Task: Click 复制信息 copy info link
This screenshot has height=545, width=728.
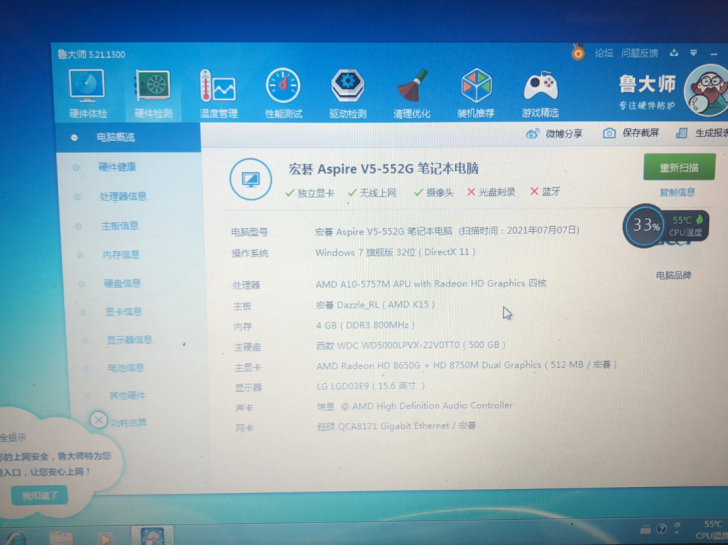Action: (x=677, y=192)
